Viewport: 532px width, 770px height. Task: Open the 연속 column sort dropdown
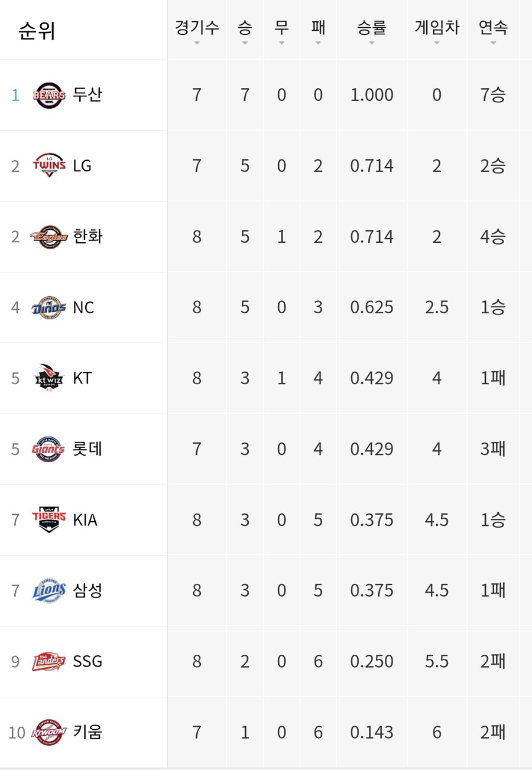coord(493,43)
